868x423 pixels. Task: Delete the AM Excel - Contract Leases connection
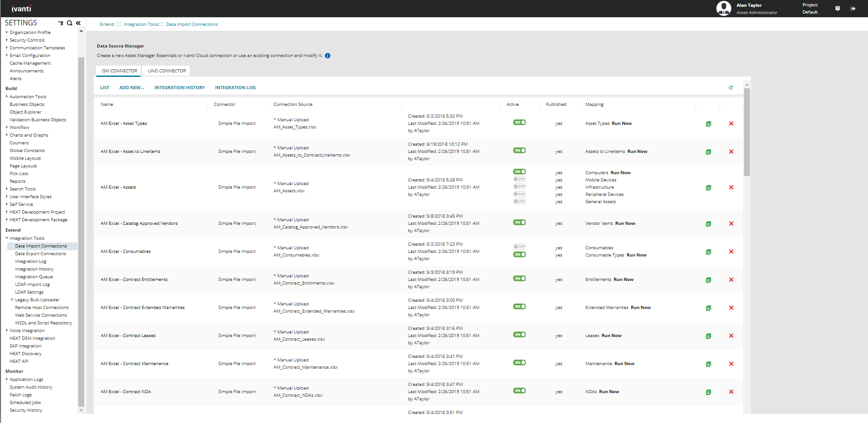pos(731,336)
